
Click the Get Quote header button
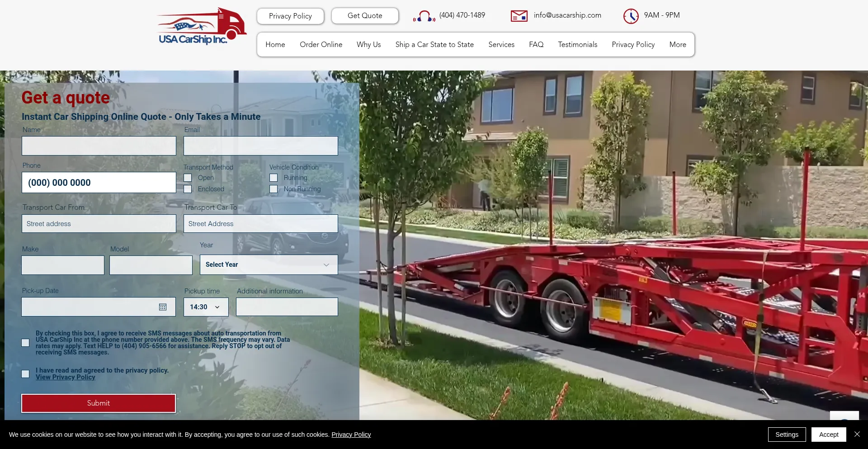(364, 16)
